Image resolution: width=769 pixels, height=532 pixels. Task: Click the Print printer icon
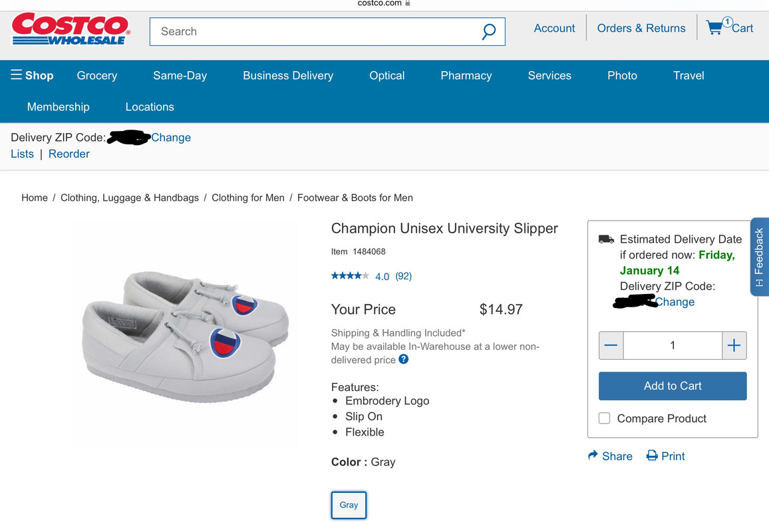[652, 456]
